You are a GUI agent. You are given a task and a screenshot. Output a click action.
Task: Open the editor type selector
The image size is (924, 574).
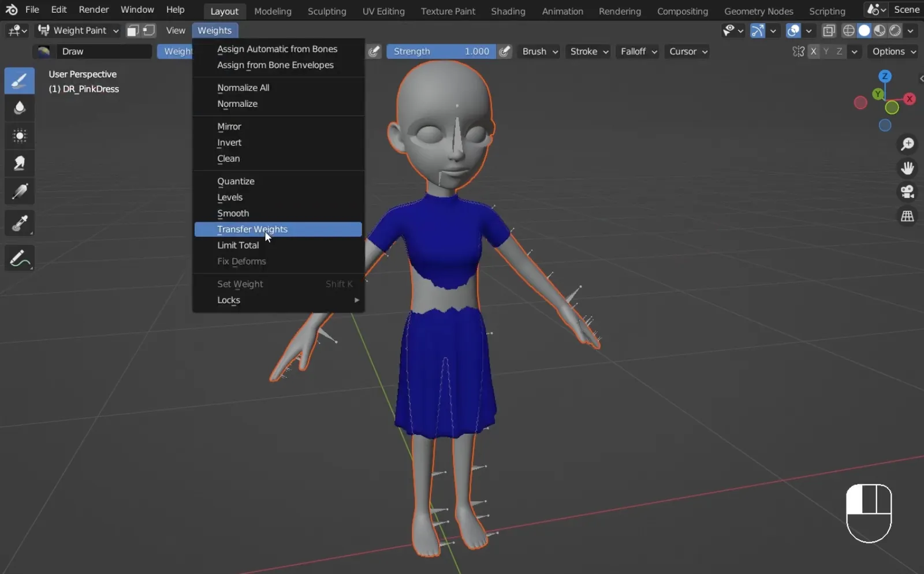tap(17, 30)
